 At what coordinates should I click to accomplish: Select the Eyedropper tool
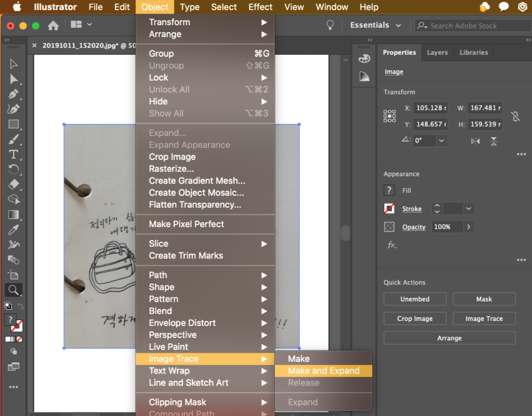pos(13,230)
